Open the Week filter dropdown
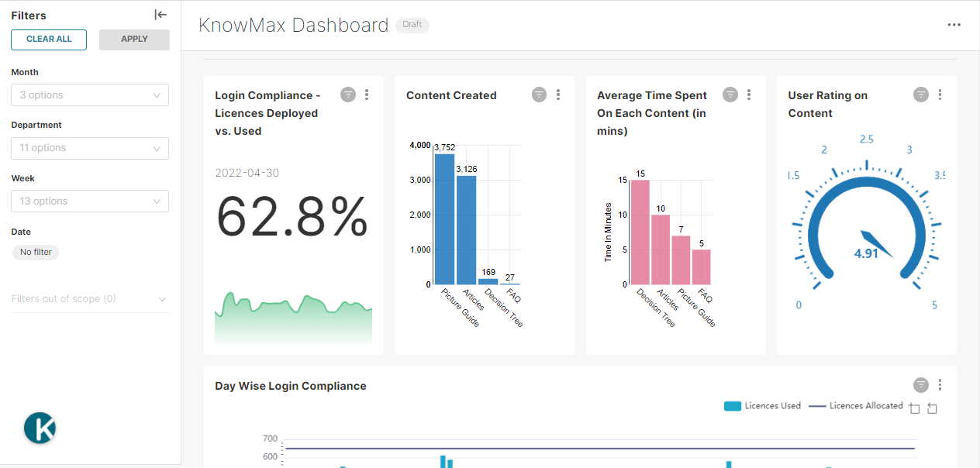The height and width of the screenshot is (468, 980). tap(90, 201)
